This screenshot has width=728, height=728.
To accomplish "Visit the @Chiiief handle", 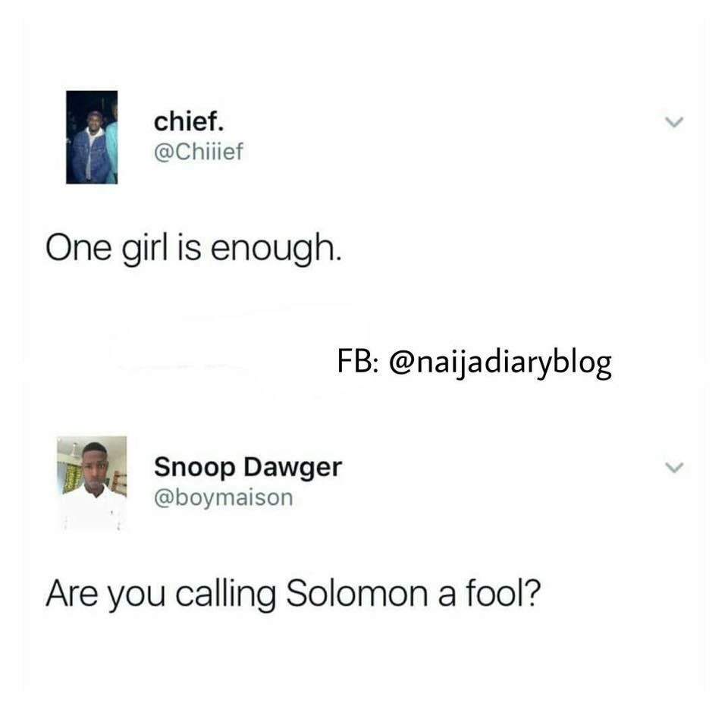I will [198, 152].
